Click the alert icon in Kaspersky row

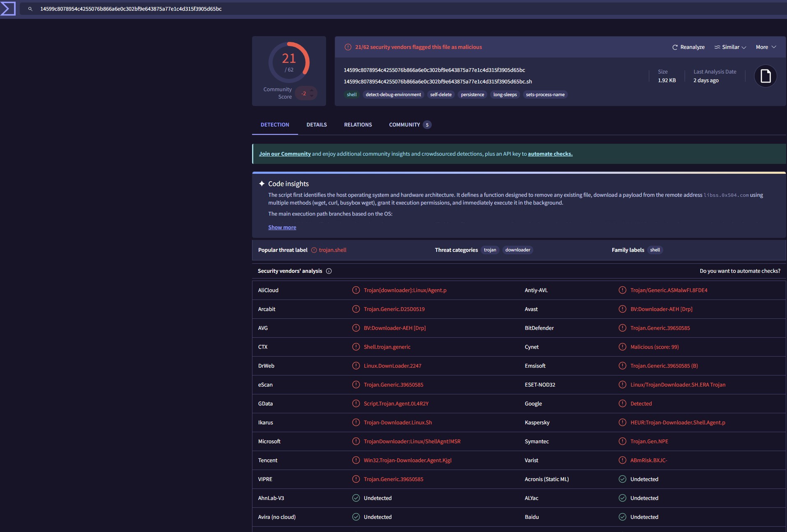click(623, 422)
